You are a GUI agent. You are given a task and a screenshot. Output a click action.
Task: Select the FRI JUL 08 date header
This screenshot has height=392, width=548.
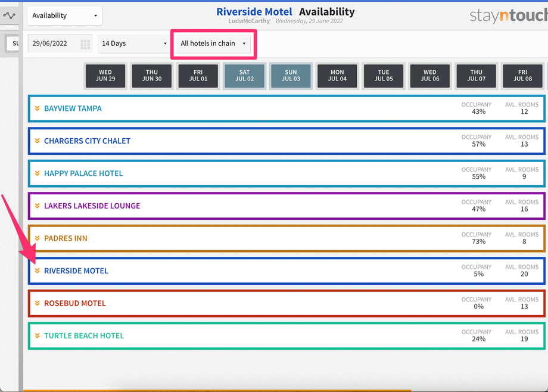click(522, 76)
